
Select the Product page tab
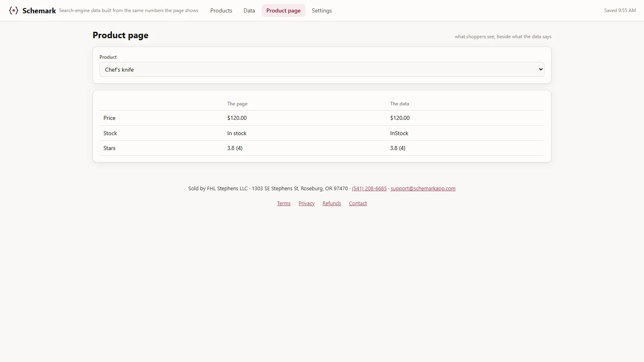coord(283,10)
